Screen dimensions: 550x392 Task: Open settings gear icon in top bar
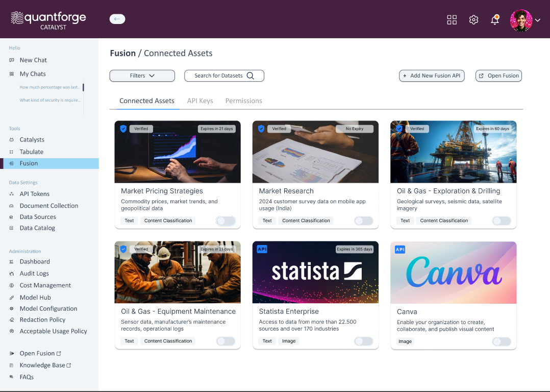(x=473, y=20)
